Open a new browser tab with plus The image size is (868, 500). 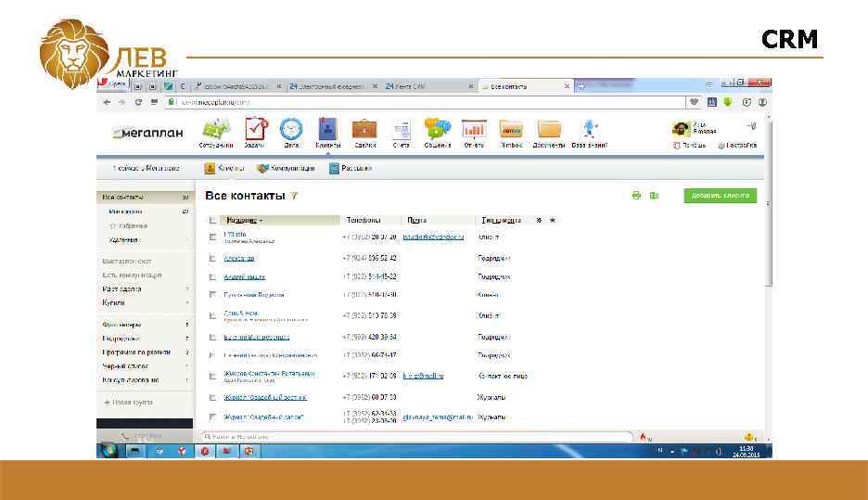pyautogui.click(x=581, y=86)
